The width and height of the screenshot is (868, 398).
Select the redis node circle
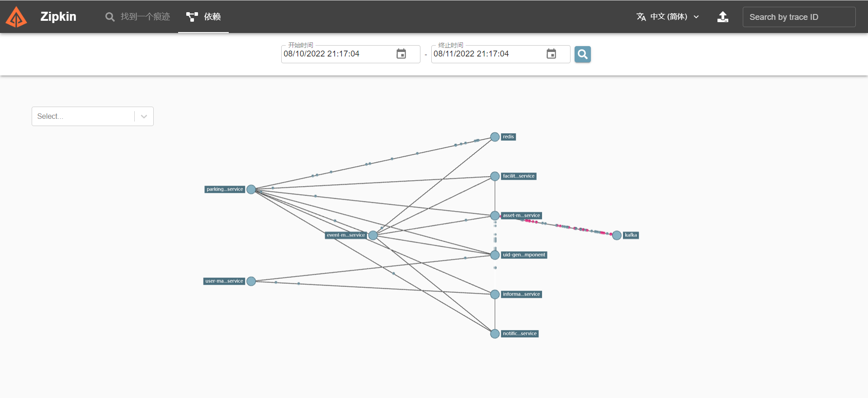click(495, 137)
